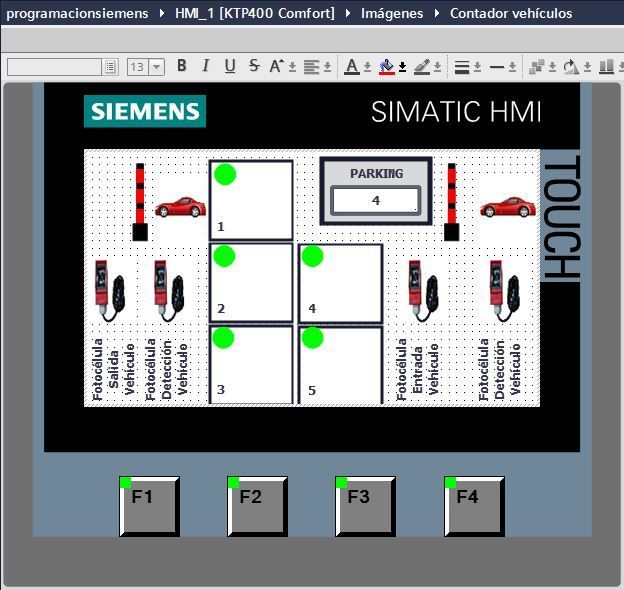Select photocell above right Fotocélula Detección Vehículo
624x590 pixels.
pos(504,291)
